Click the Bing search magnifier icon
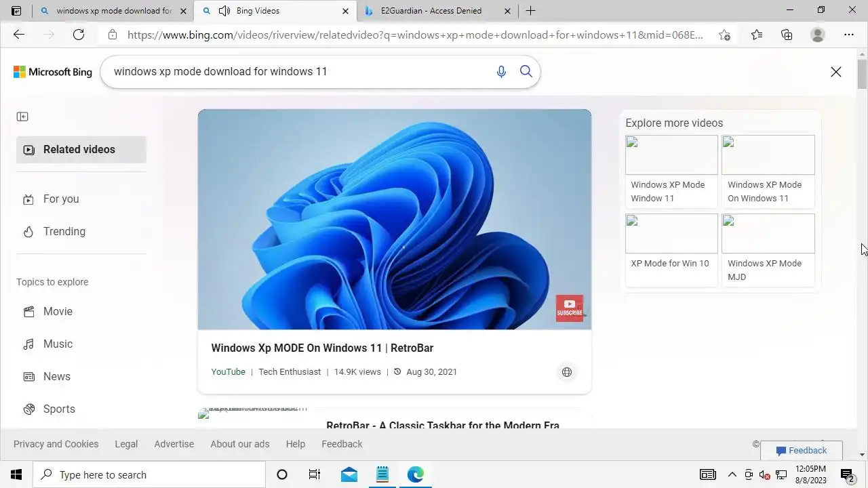 point(526,71)
